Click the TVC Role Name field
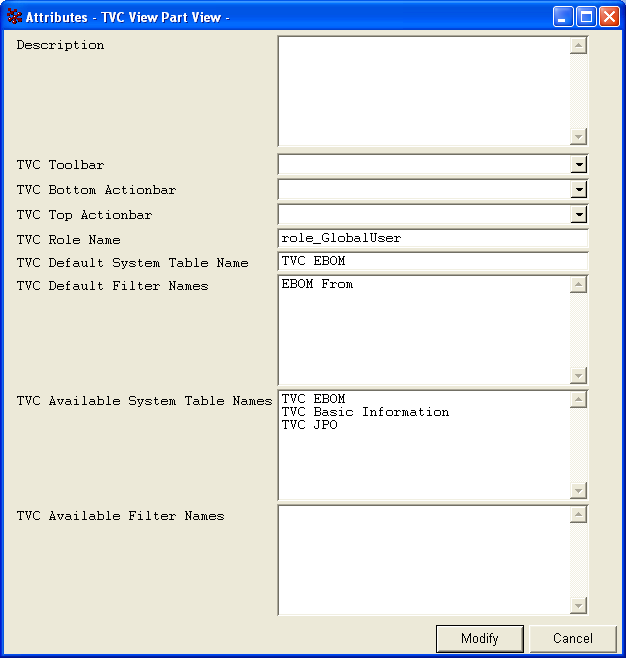The height and width of the screenshot is (658, 626). tap(432, 239)
